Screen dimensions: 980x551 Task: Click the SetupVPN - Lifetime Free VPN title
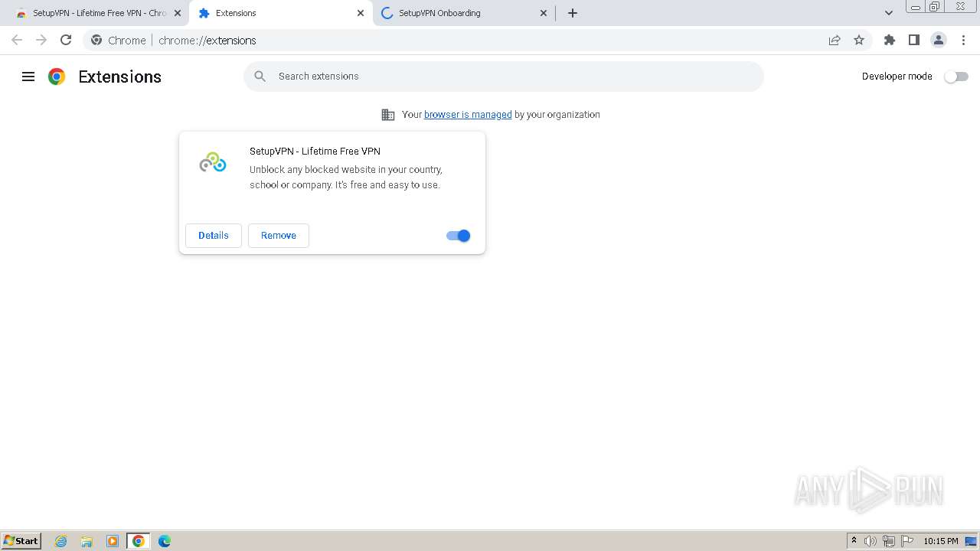[315, 152]
